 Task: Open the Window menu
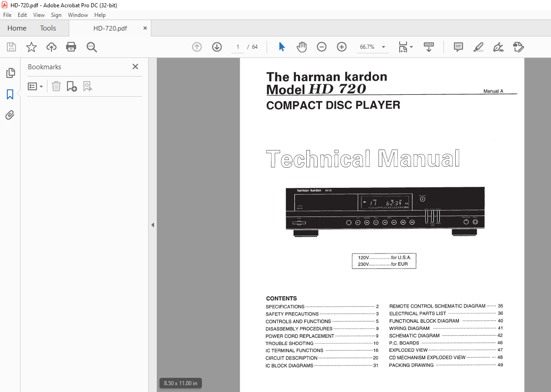pyautogui.click(x=78, y=15)
